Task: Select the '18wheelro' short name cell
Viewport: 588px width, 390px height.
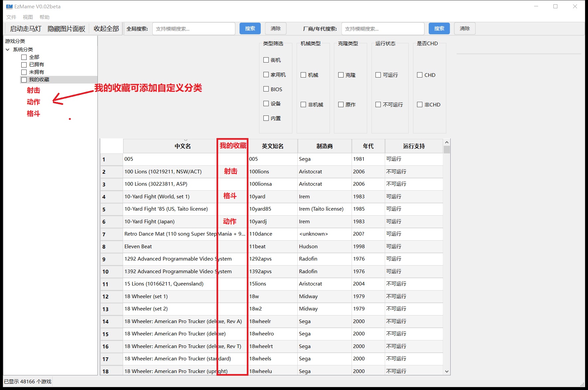Action: click(x=273, y=334)
